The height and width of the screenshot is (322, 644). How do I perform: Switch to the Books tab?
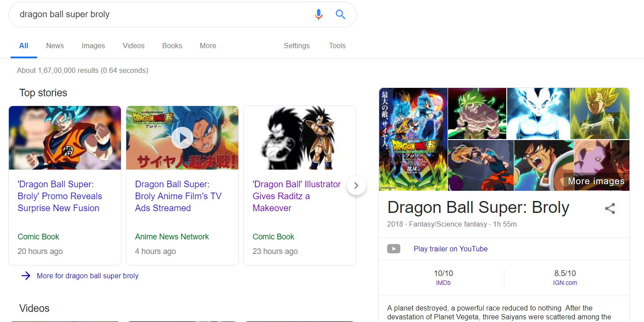click(x=172, y=45)
